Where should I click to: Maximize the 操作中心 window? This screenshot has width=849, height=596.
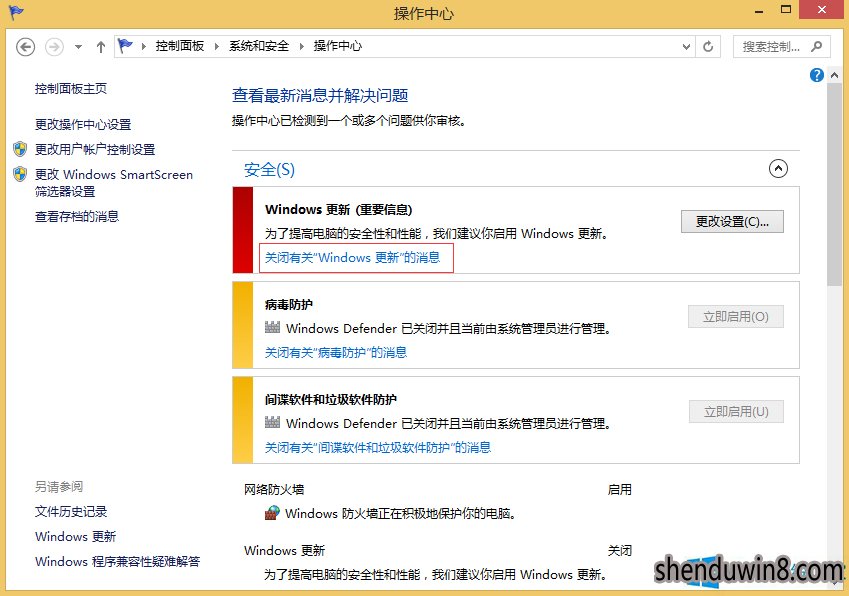786,10
